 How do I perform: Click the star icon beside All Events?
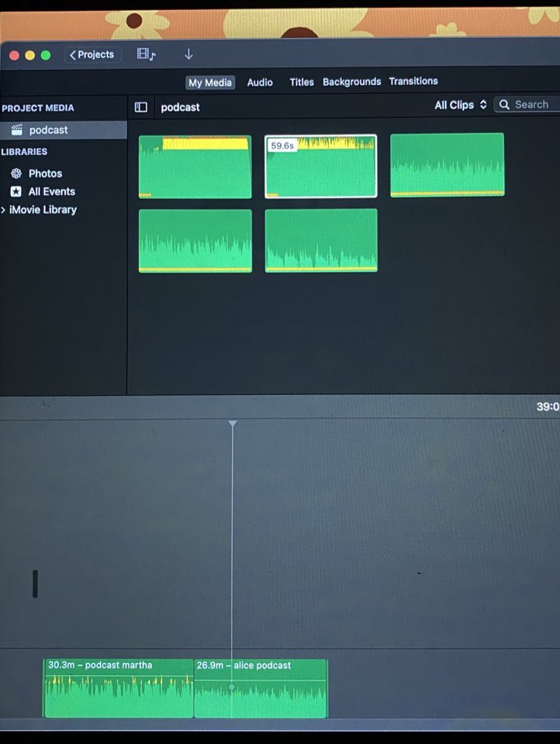point(16,191)
